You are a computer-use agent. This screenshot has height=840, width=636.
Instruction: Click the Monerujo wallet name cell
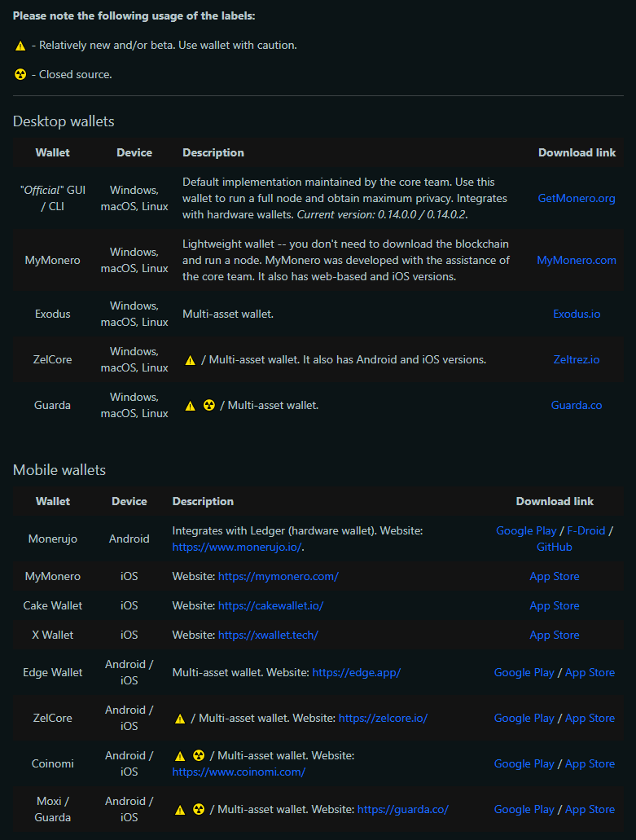click(52, 539)
